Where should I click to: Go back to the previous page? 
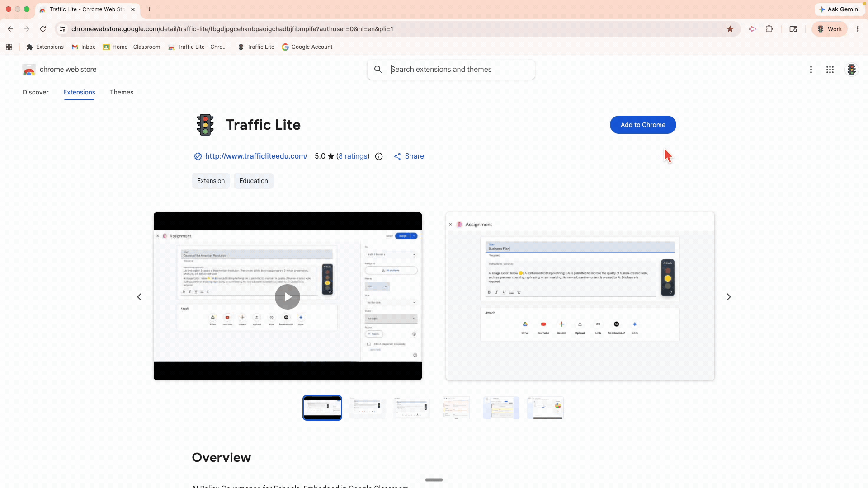point(10,29)
